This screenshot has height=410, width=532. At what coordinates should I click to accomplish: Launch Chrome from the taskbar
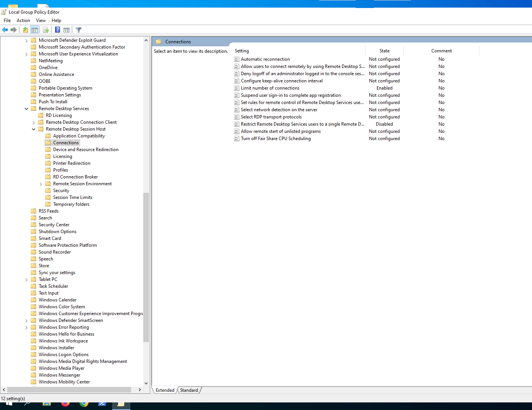[x=84, y=404]
